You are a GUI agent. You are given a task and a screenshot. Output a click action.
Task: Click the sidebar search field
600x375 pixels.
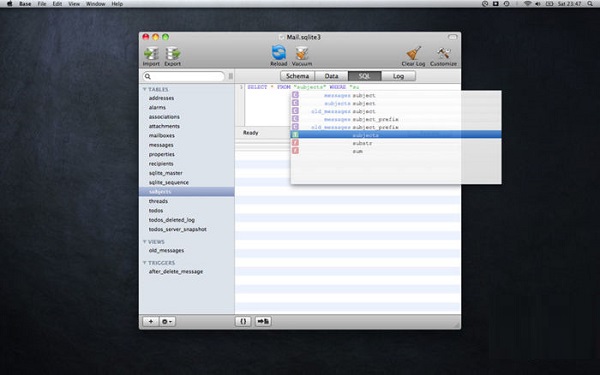[183, 76]
